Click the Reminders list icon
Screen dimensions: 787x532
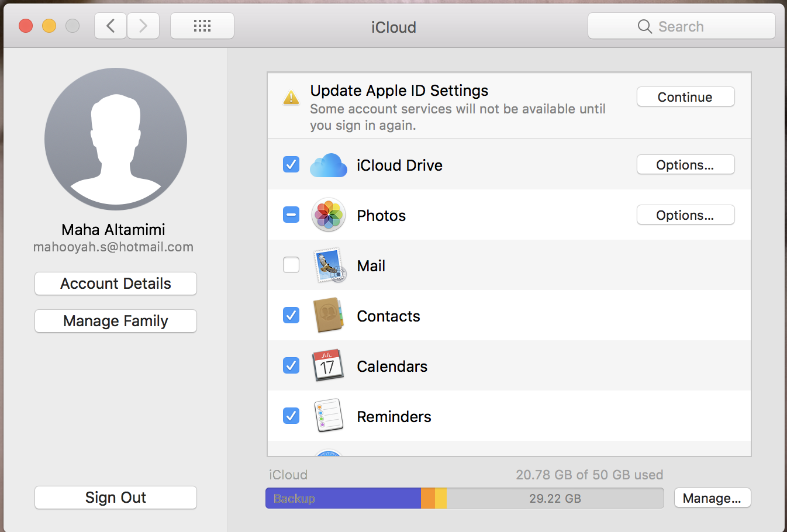click(x=329, y=416)
